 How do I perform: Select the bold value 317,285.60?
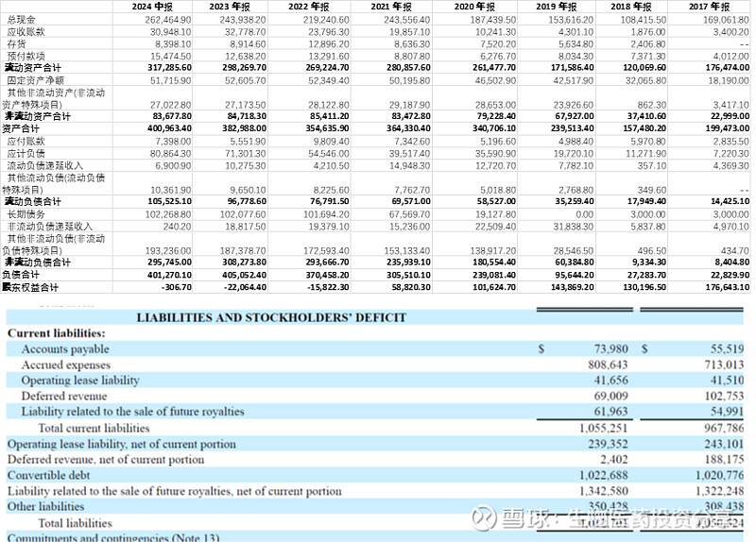tap(169, 68)
